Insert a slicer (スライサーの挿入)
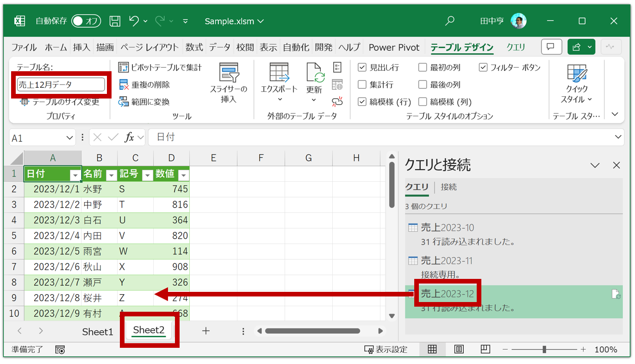This screenshot has width=635, height=364. point(229,83)
